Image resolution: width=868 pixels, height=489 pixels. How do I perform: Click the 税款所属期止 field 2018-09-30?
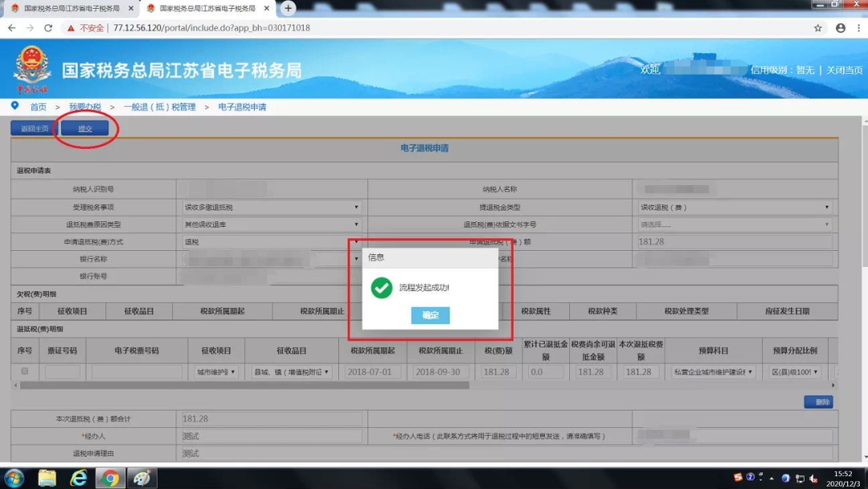[x=440, y=372]
